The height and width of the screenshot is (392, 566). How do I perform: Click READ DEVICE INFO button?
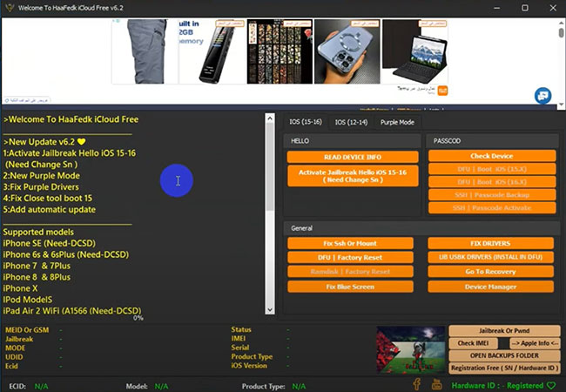353,157
